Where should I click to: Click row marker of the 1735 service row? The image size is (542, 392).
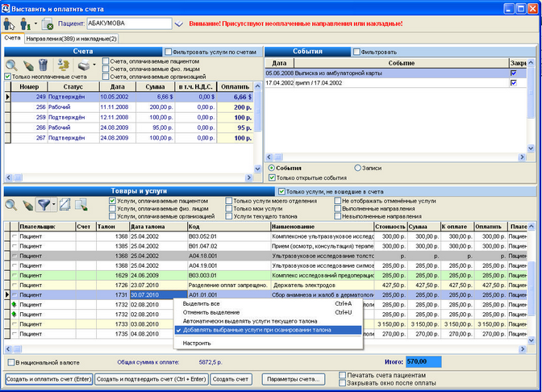point(15,334)
